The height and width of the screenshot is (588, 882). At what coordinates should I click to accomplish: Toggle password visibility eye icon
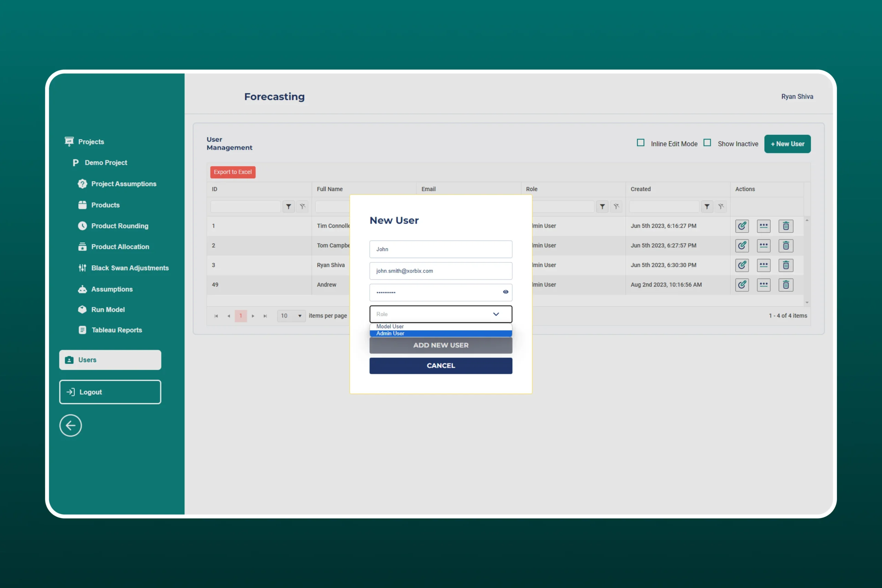click(x=505, y=292)
